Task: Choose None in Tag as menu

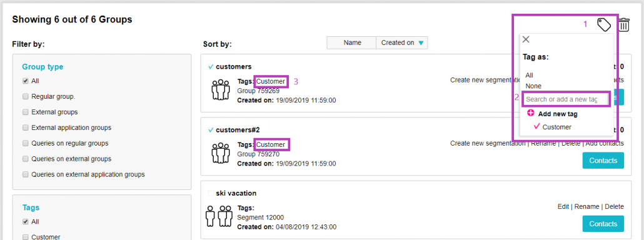Action: coord(533,86)
